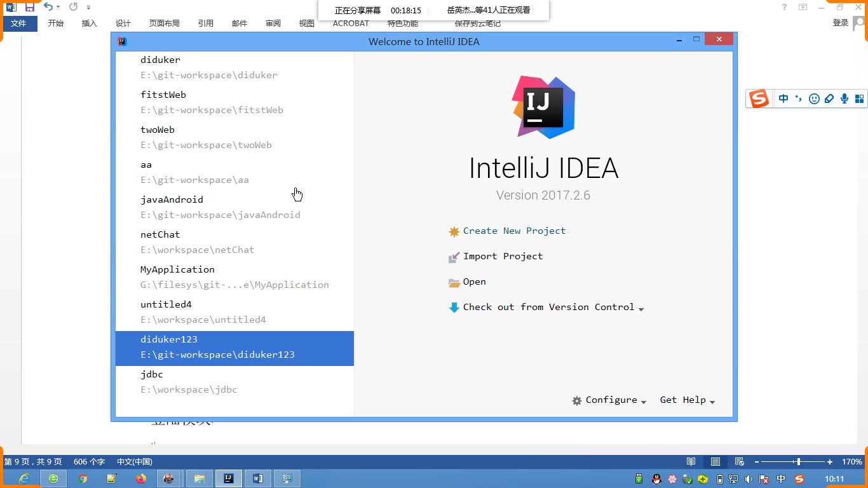
Task: Click the microphone icon on Sogou input bar
Action: tap(844, 98)
